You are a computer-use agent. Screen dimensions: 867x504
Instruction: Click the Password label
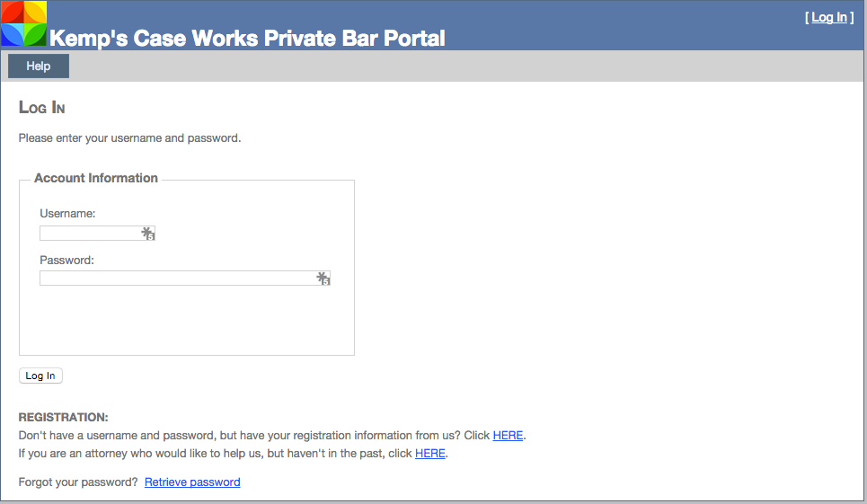66,261
